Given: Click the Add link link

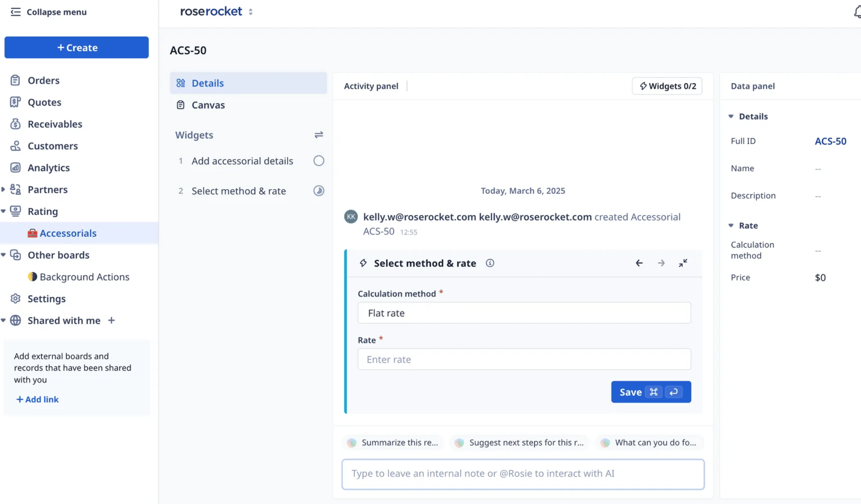Looking at the screenshot, I should 37,399.
